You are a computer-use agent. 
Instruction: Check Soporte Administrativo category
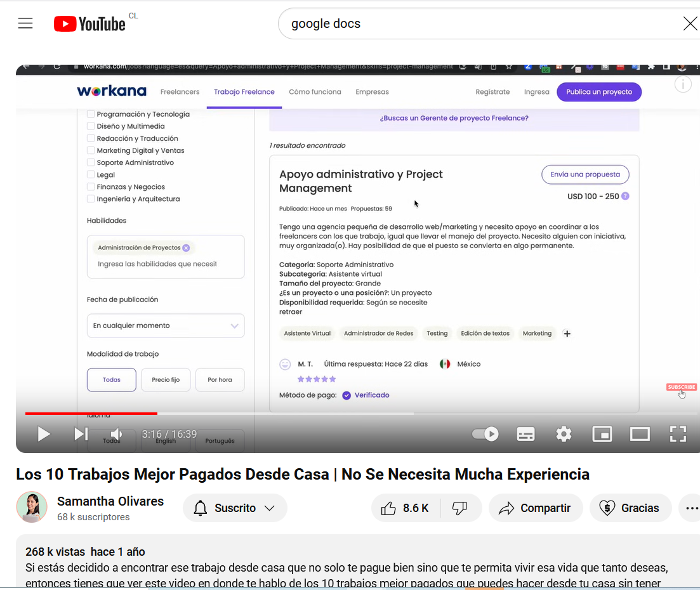click(91, 162)
